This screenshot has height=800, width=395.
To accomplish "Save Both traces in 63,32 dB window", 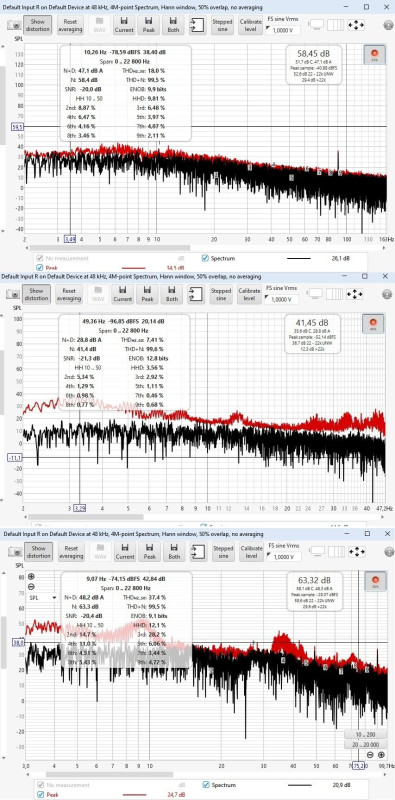I will tap(174, 551).
